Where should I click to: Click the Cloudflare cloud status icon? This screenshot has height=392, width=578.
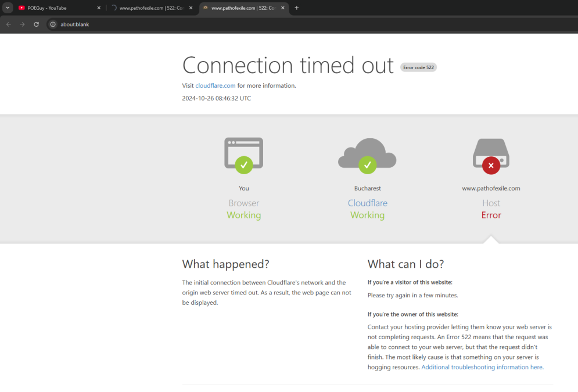pos(367,156)
